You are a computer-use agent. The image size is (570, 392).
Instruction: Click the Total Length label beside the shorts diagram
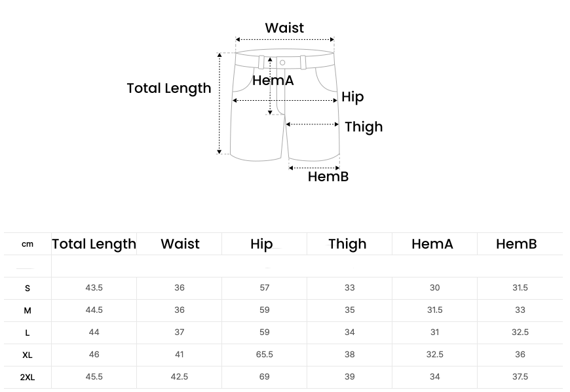click(x=168, y=88)
